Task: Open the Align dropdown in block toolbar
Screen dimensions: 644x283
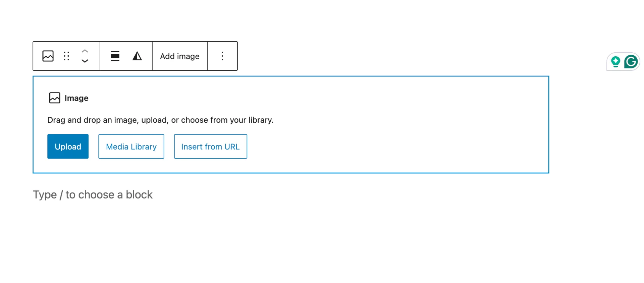Action: [115, 56]
